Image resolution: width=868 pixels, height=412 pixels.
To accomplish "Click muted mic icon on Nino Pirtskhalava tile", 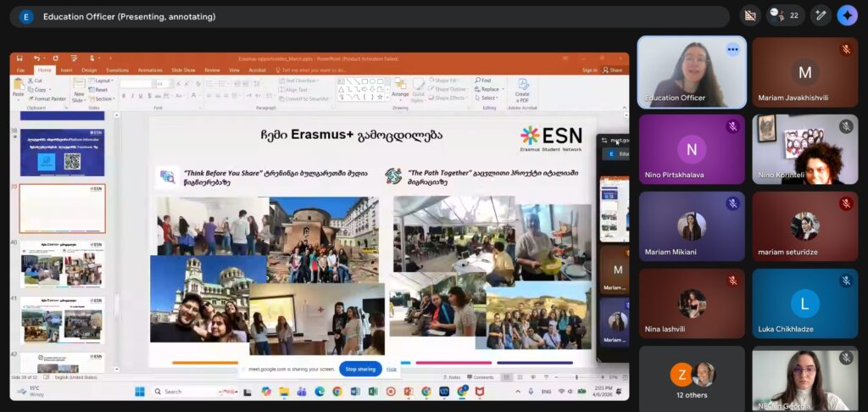I will pos(732,126).
